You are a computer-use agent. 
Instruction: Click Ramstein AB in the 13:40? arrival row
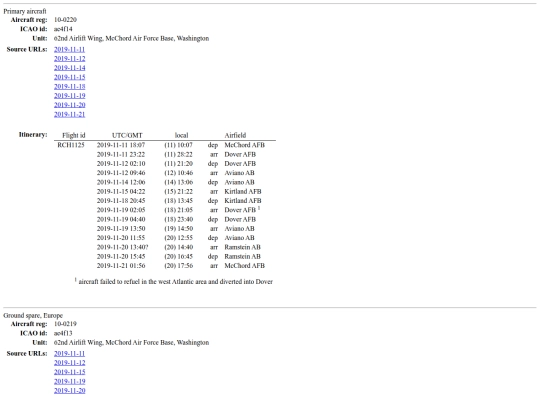click(242, 247)
